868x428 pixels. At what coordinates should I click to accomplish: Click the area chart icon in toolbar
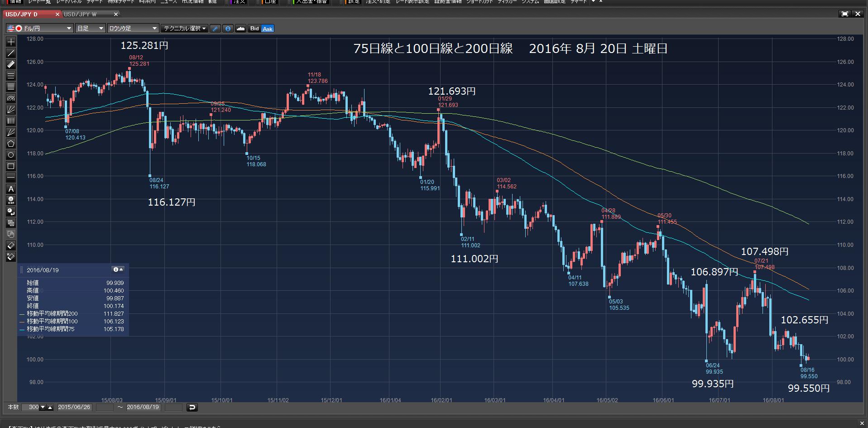coord(240,29)
